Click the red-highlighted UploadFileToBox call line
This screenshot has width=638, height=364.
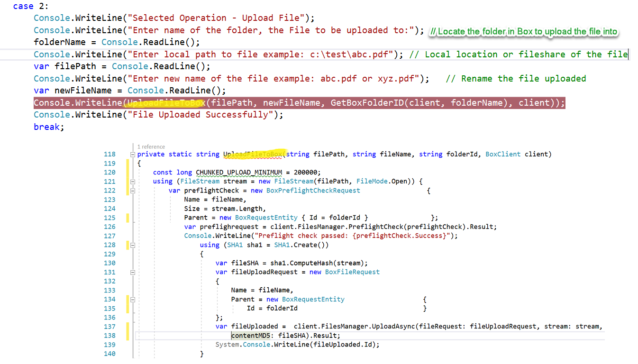284,102
